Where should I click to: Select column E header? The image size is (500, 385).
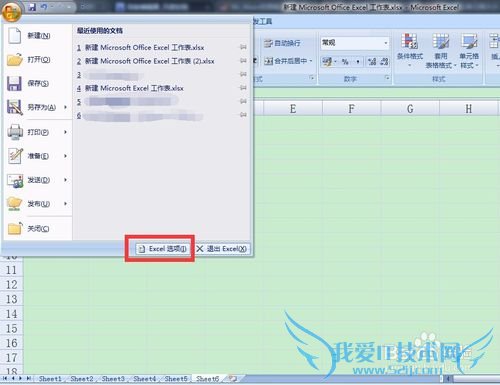pos(293,109)
